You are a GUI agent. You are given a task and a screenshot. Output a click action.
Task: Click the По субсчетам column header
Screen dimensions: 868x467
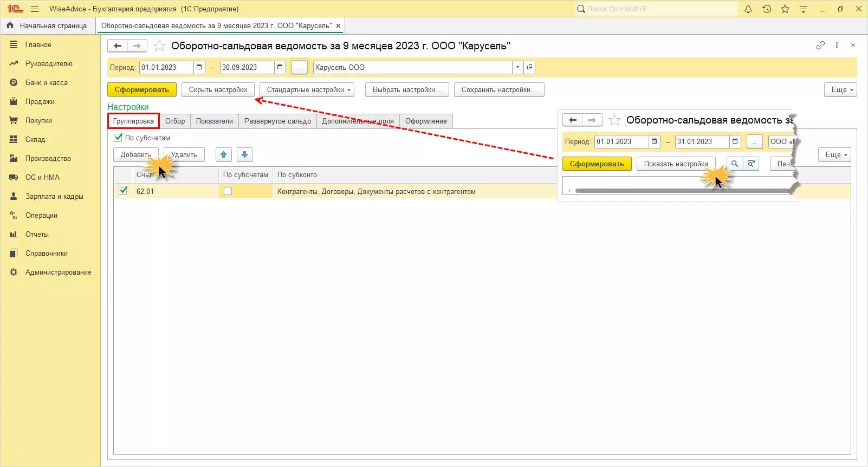[x=245, y=175]
